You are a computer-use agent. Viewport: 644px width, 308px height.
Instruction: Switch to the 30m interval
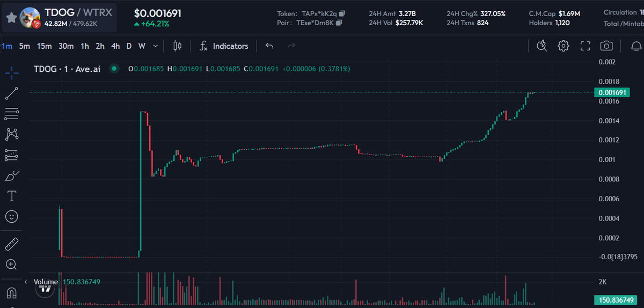pyautogui.click(x=66, y=46)
